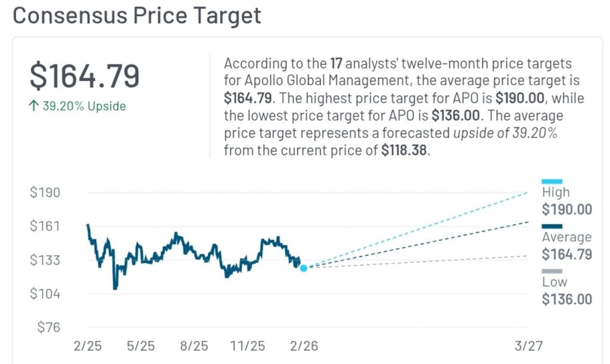The height and width of the screenshot is (364, 610).
Task: Click the "39.20% Upside" green text
Action: pyautogui.click(x=84, y=107)
